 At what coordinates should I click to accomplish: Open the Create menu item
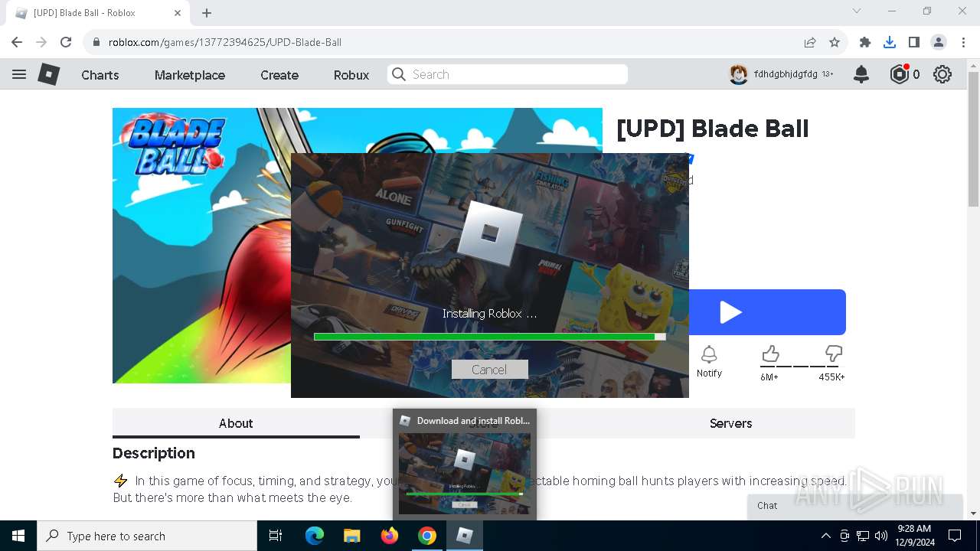point(279,75)
